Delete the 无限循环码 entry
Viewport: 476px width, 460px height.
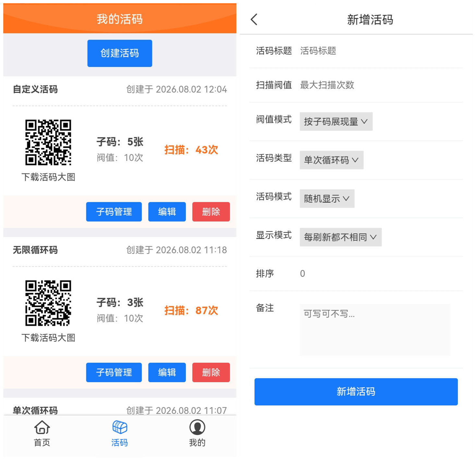[x=211, y=373]
